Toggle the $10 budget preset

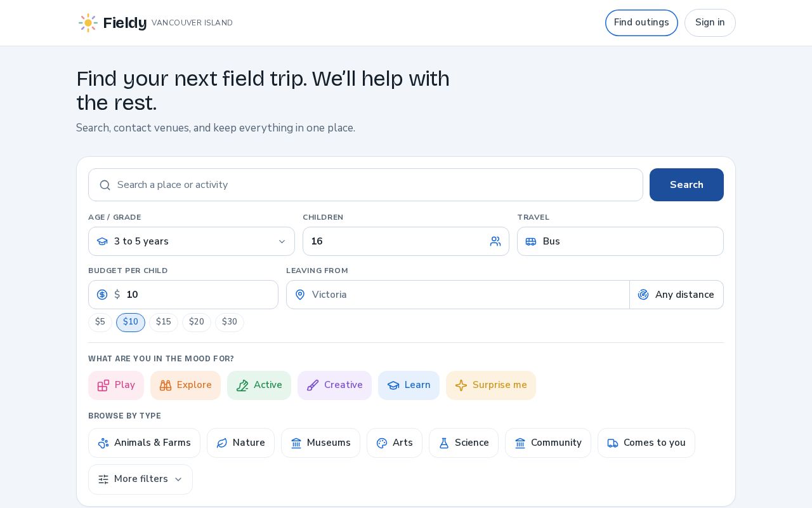pyautogui.click(x=131, y=323)
